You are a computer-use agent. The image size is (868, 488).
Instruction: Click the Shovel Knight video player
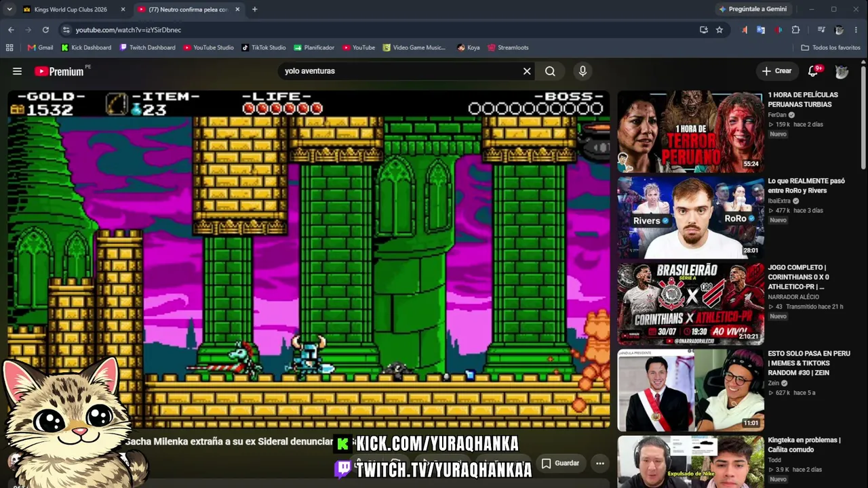point(309,260)
